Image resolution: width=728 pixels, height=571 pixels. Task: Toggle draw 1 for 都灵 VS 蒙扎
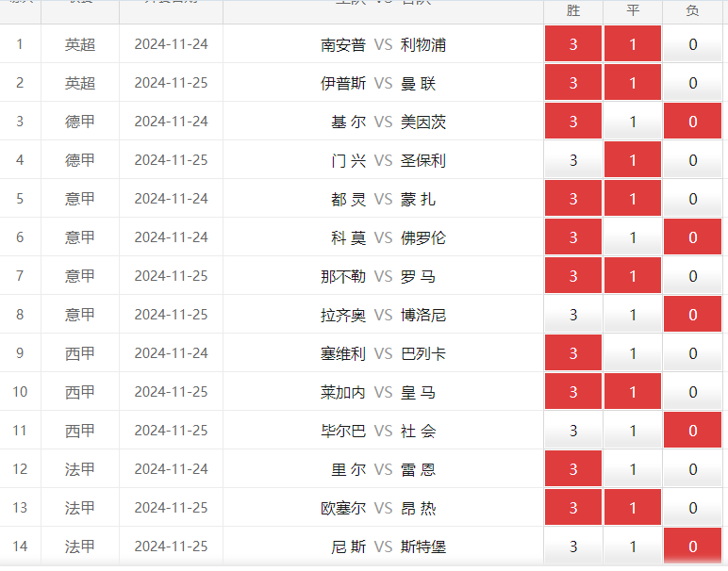point(633,198)
